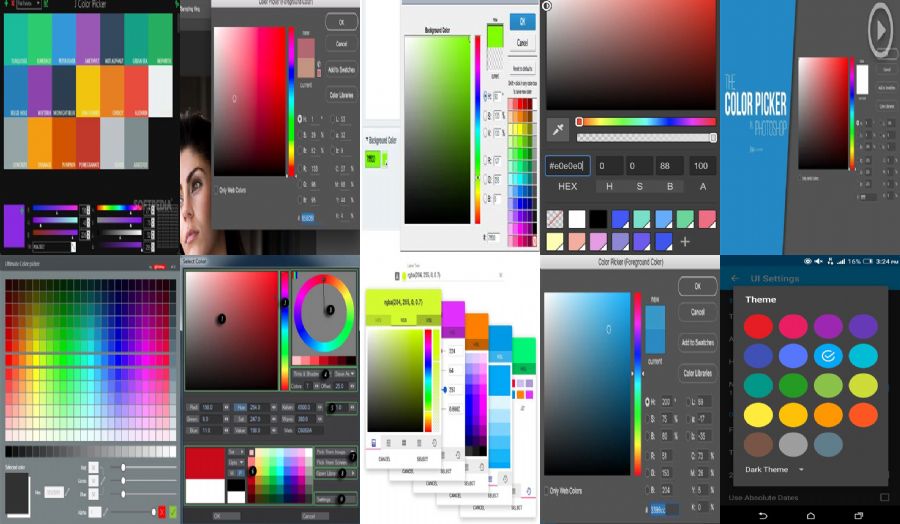Open the Pick from Image dropdown
Viewport: 900px width, 524px height.
coord(352,452)
